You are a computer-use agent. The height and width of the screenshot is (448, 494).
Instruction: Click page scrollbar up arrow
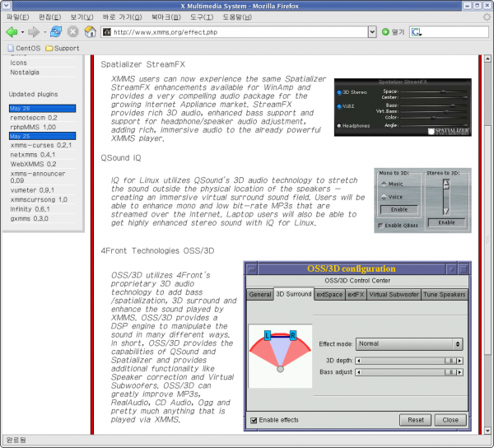point(487,58)
